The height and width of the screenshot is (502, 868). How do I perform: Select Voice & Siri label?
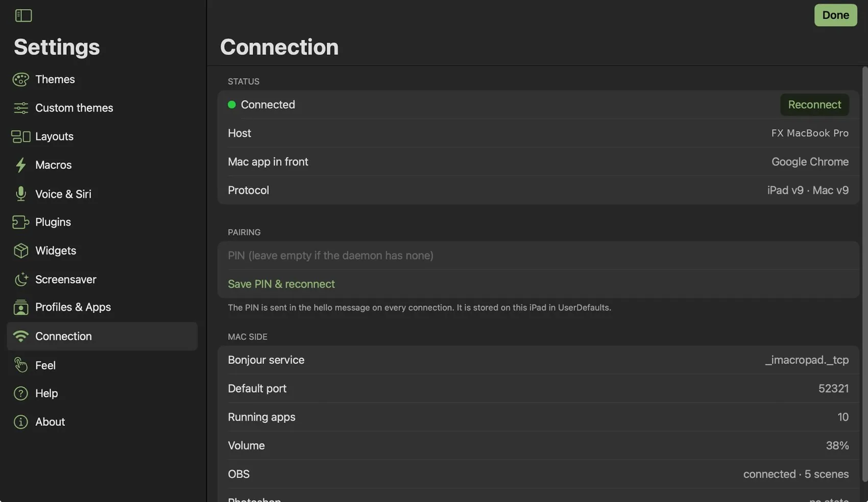pyautogui.click(x=63, y=194)
